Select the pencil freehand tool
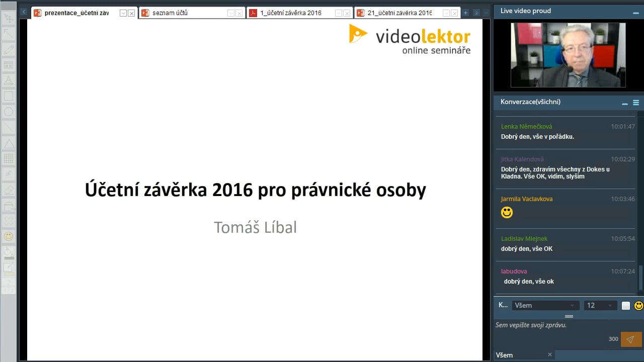 point(9,49)
